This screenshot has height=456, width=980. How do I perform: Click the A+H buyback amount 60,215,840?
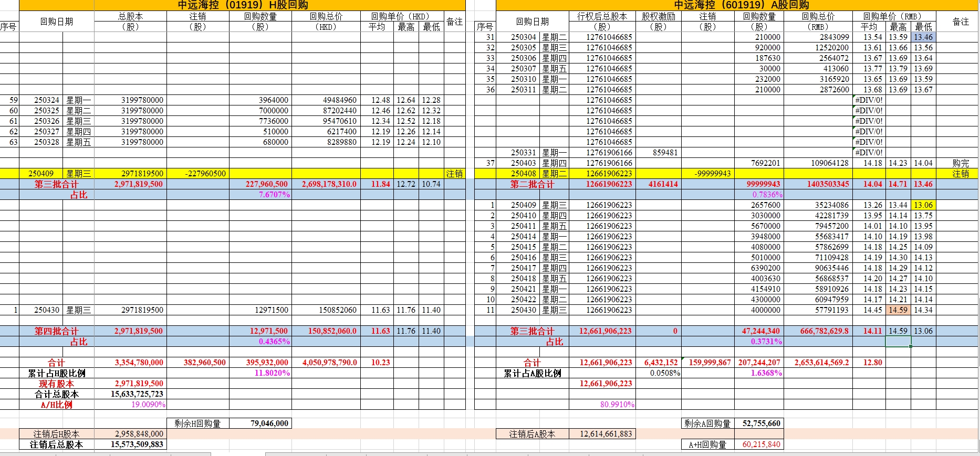(759, 444)
